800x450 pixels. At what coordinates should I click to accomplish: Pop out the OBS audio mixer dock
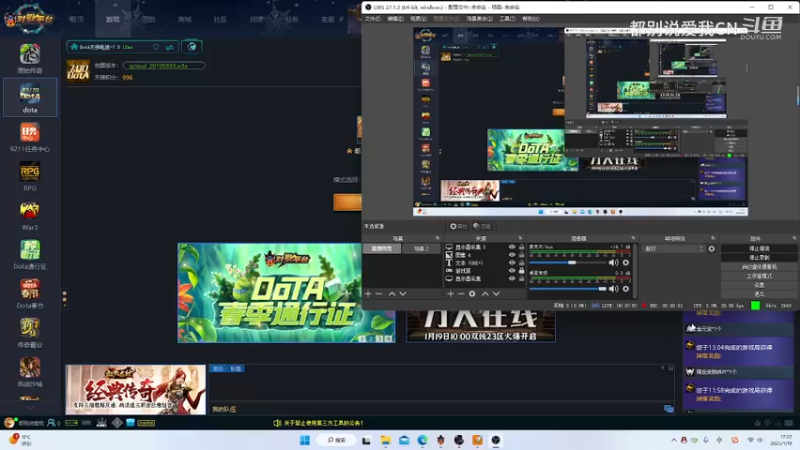(633, 238)
